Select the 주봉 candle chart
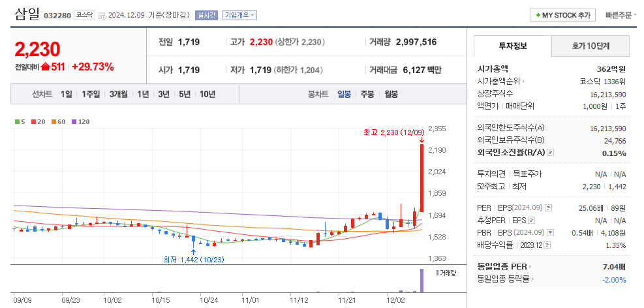The width and height of the screenshot is (644, 308). click(367, 94)
